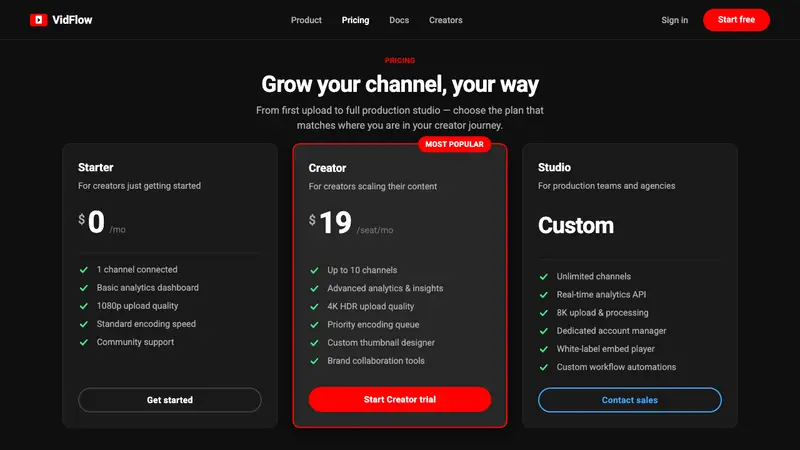Click the VidFlow play logo icon
The width and height of the screenshot is (800, 450).
coord(38,20)
